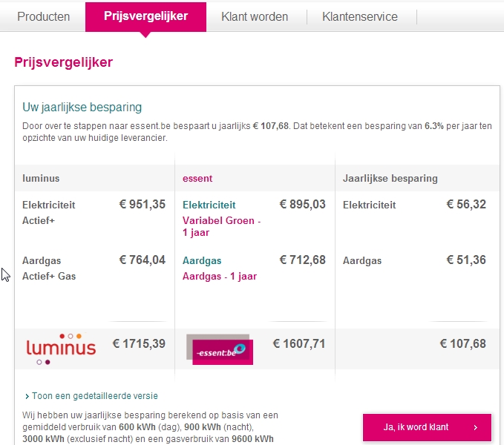Select the Prijsvergelijker tab
504x445 pixels.
click(x=145, y=17)
